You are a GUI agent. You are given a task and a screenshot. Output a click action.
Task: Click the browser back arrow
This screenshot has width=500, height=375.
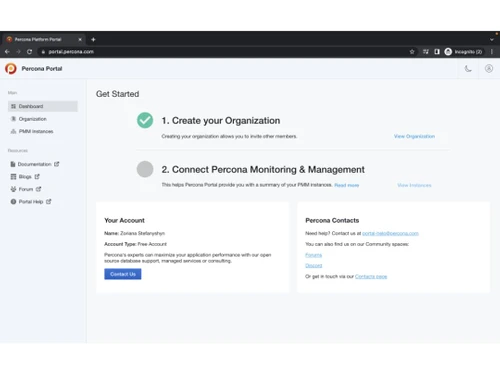coord(7,52)
